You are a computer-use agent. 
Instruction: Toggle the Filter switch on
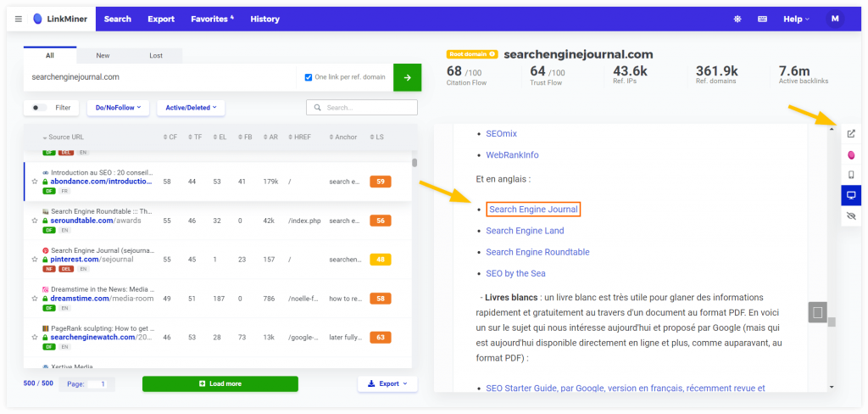coord(39,108)
